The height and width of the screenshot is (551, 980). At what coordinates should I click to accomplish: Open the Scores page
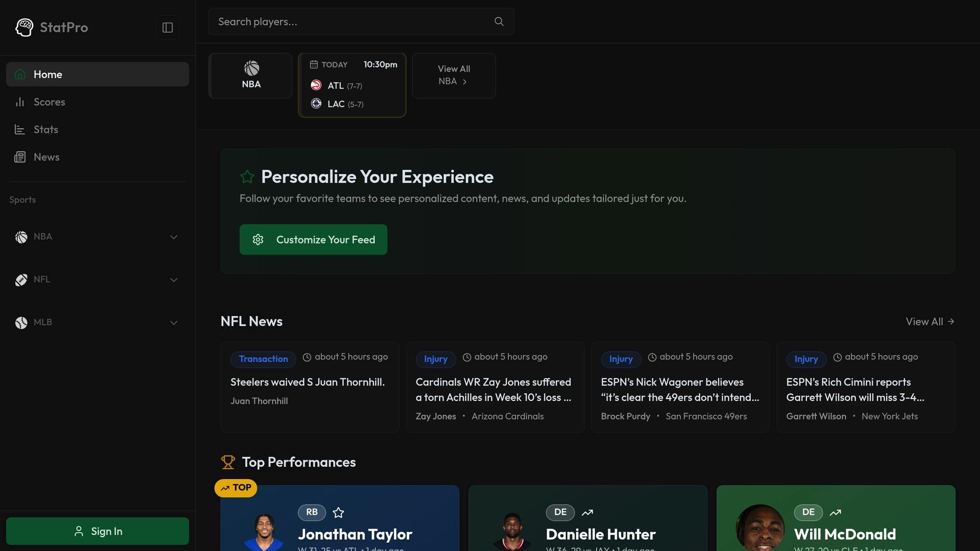click(49, 102)
